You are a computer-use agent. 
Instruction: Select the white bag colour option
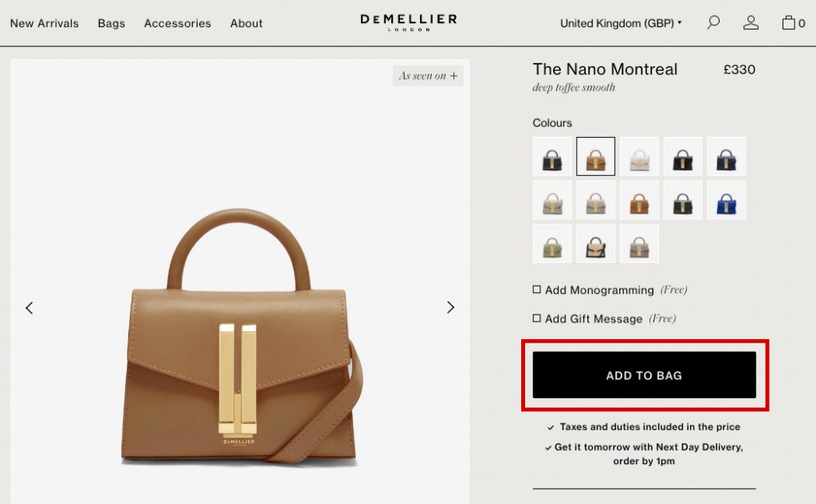click(639, 157)
